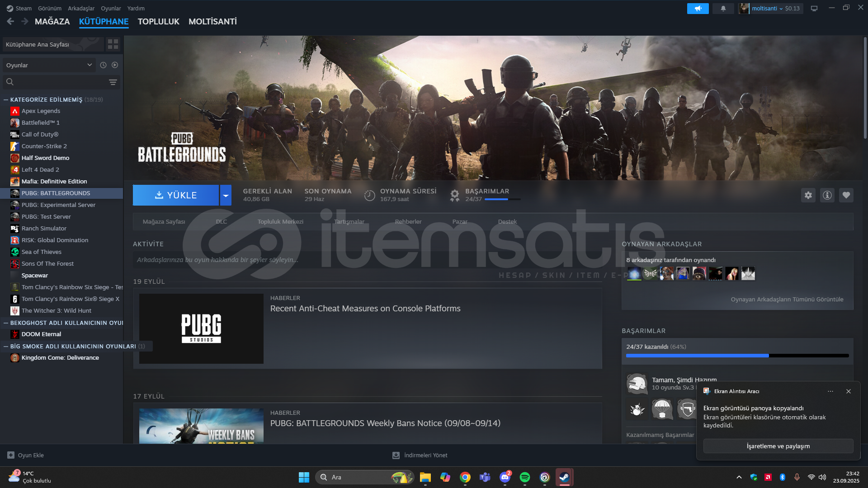Open the Mağaza Sayfası link

coord(164,221)
